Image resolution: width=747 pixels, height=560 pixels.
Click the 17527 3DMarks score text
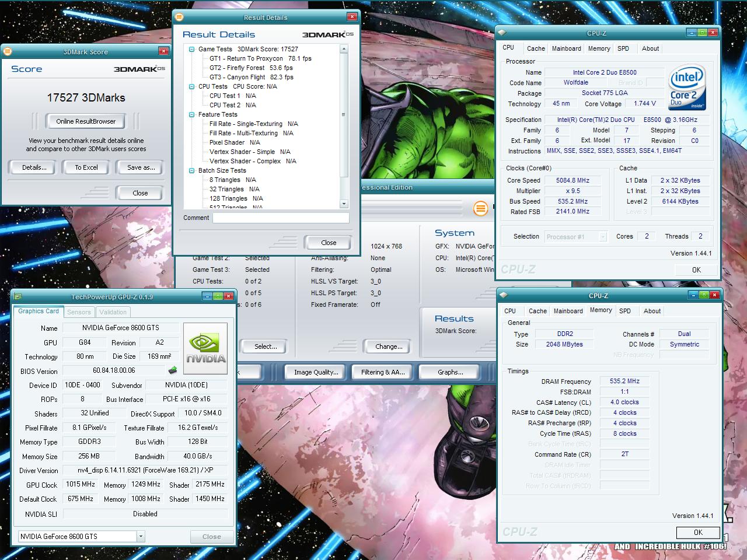pyautogui.click(x=86, y=97)
